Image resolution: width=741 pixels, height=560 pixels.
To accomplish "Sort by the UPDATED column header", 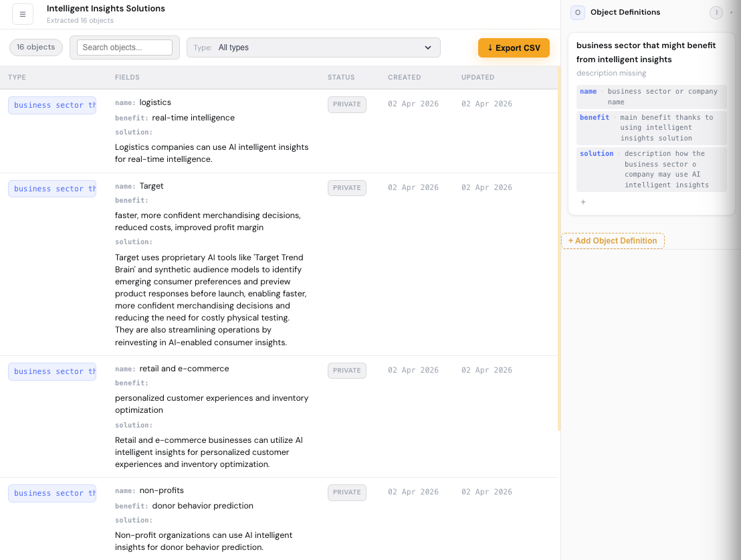I will 478,77.
